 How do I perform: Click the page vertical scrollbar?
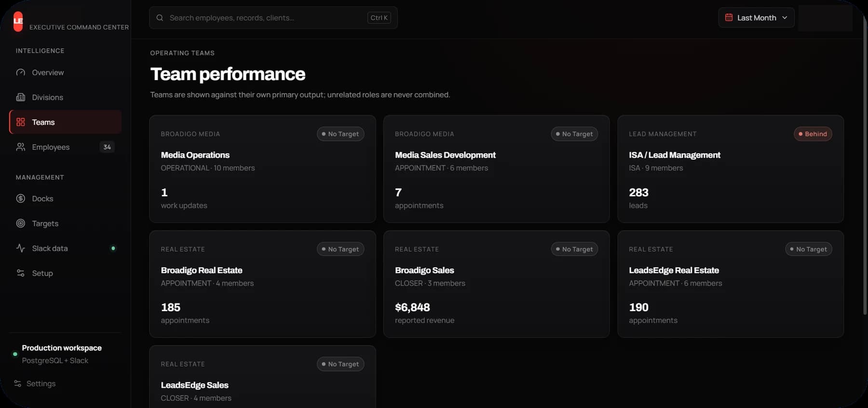click(x=865, y=164)
